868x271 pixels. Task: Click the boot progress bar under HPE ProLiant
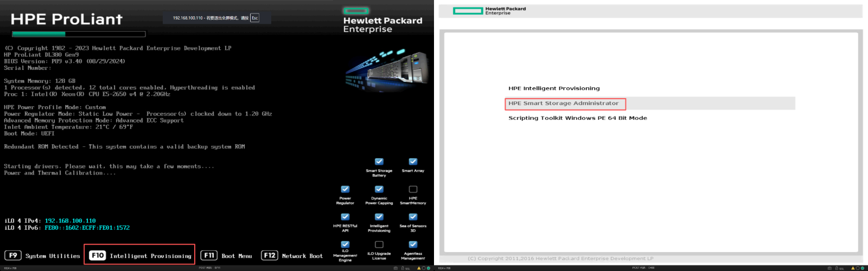pos(79,34)
